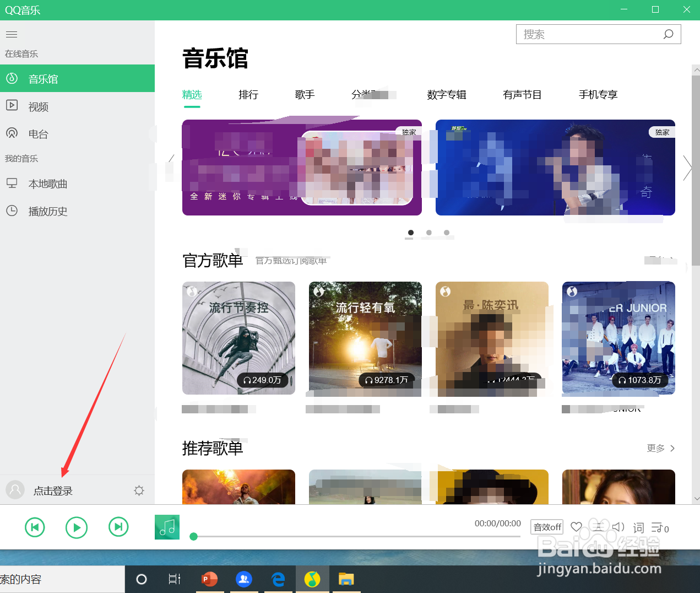Image resolution: width=700 pixels, height=593 pixels.
Task: Open 本地歌曲 local songs
Action: click(x=77, y=184)
